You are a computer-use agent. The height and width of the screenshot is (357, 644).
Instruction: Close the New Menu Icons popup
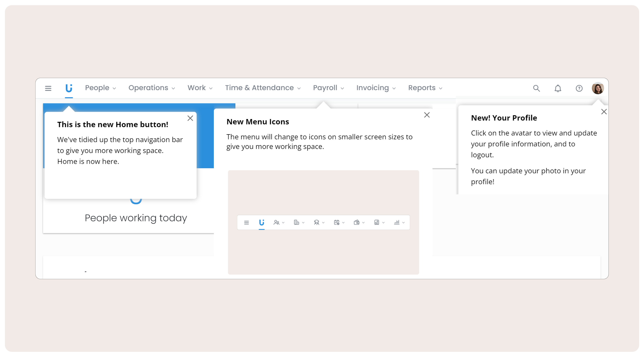coord(427,115)
